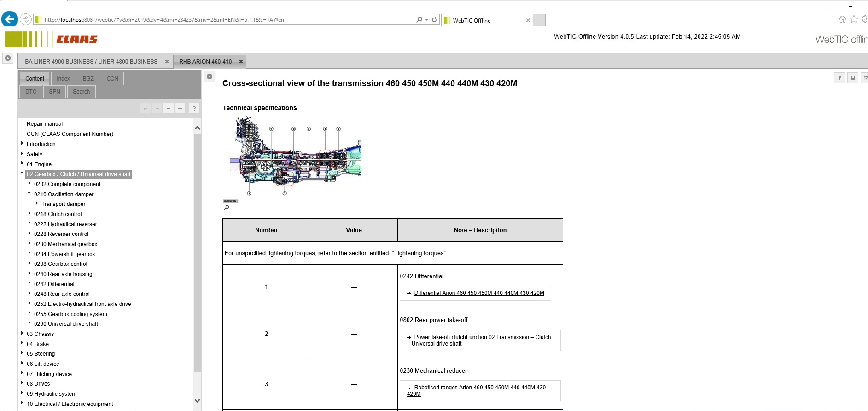This screenshot has height=411, width=868.
Task: Expand 0218 Clutch control node
Action: click(29, 213)
